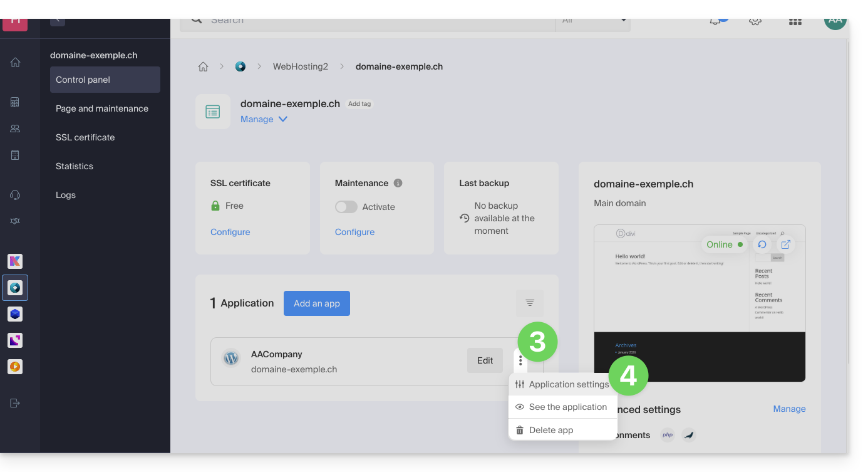
Task: Click the logout icon in left sidebar
Action: [x=16, y=403]
